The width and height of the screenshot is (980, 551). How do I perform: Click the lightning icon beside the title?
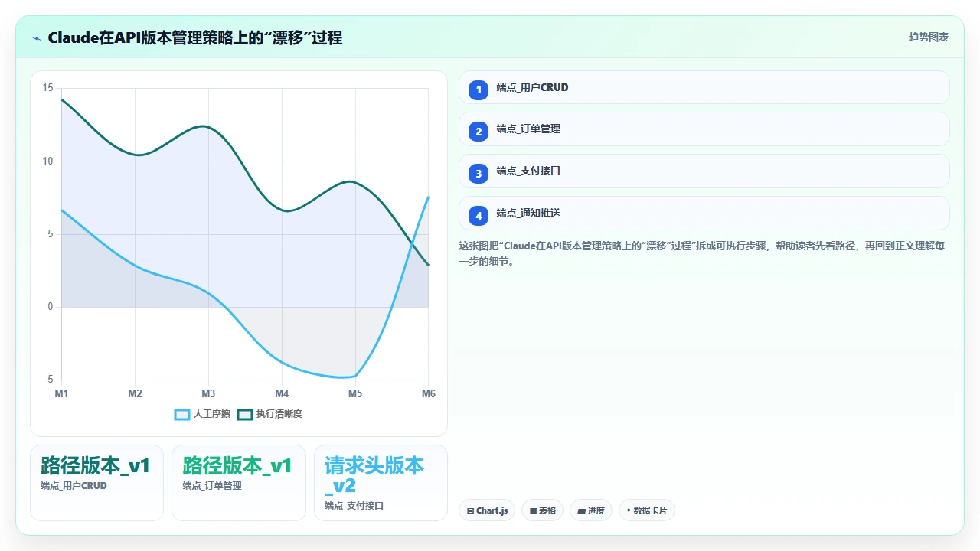click(37, 37)
